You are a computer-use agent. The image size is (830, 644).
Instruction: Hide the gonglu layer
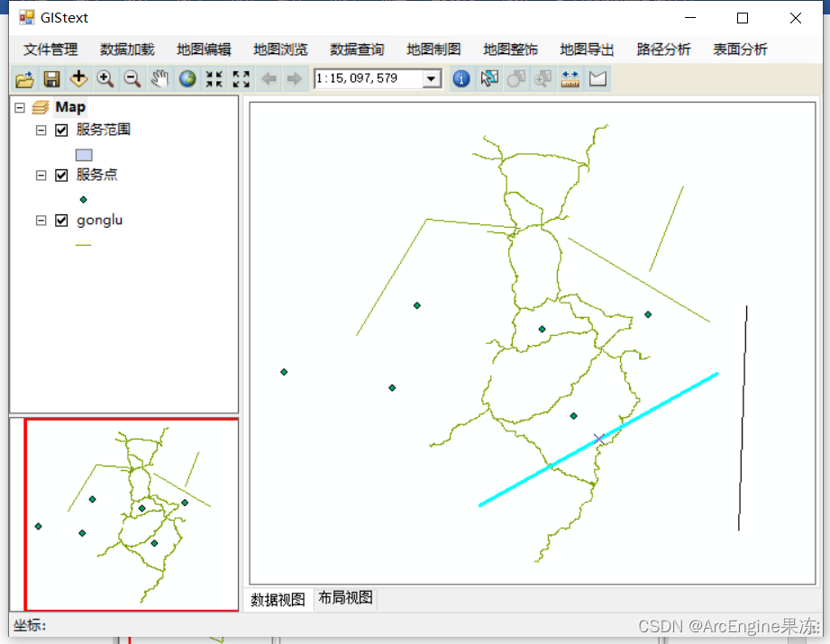60,220
